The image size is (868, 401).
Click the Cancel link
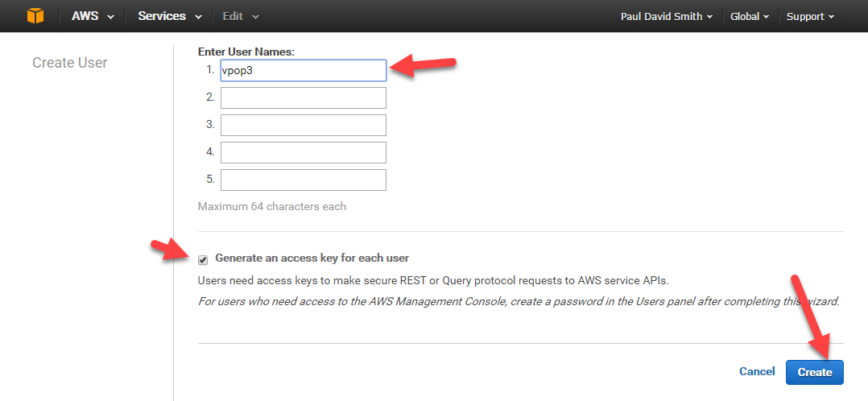757,372
